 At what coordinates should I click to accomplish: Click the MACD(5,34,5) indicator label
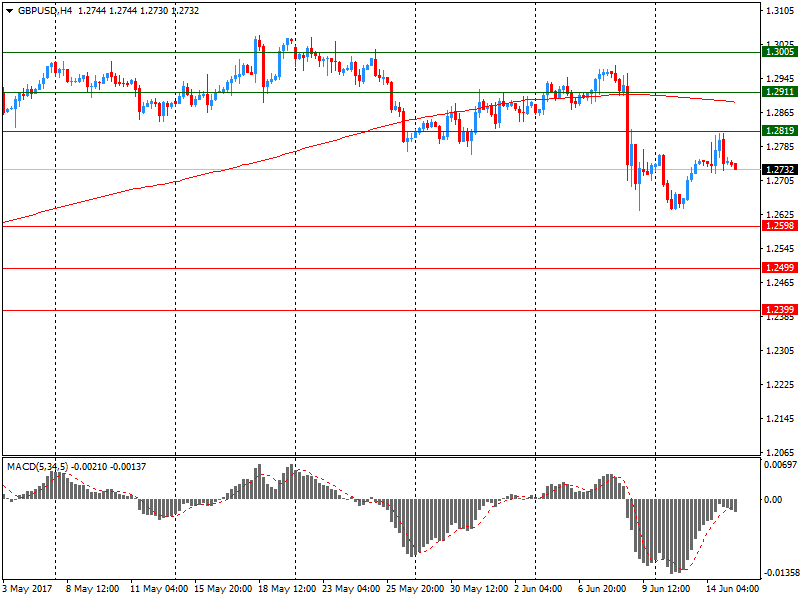click(37, 466)
